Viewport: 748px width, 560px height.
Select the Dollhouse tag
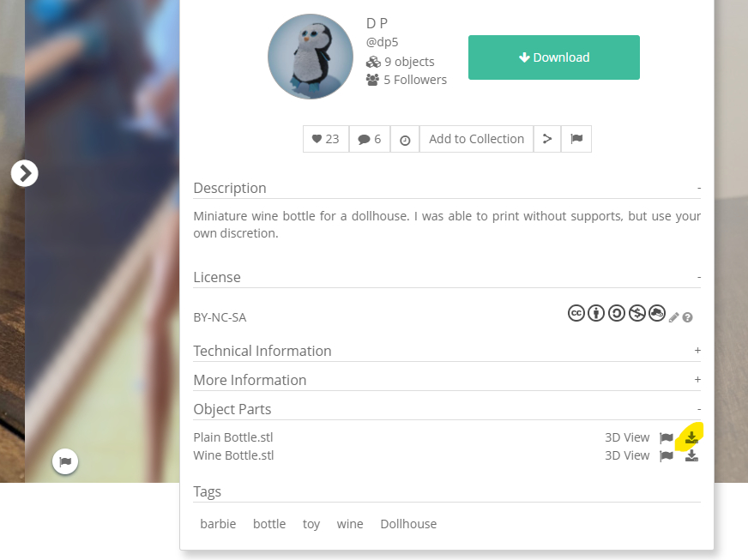(x=408, y=524)
